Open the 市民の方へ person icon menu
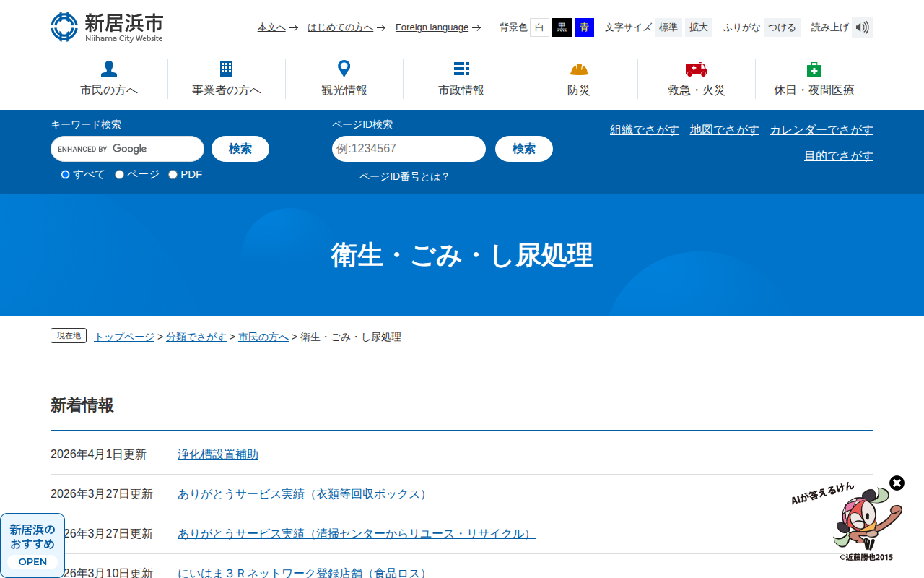 [109, 69]
